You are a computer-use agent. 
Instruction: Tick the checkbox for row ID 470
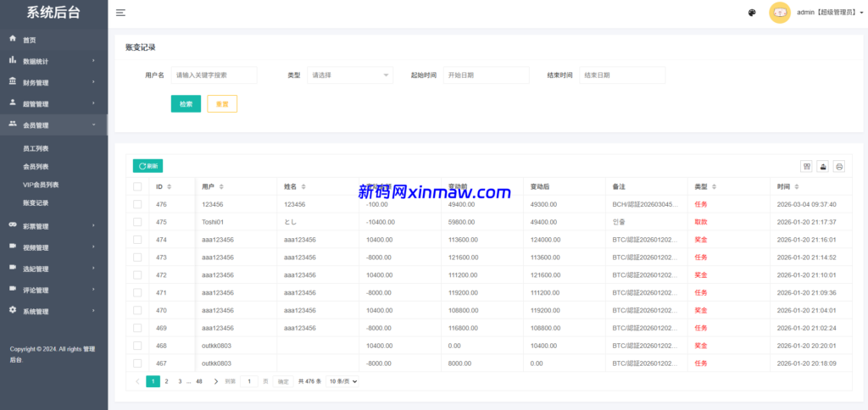coord(137,310)
